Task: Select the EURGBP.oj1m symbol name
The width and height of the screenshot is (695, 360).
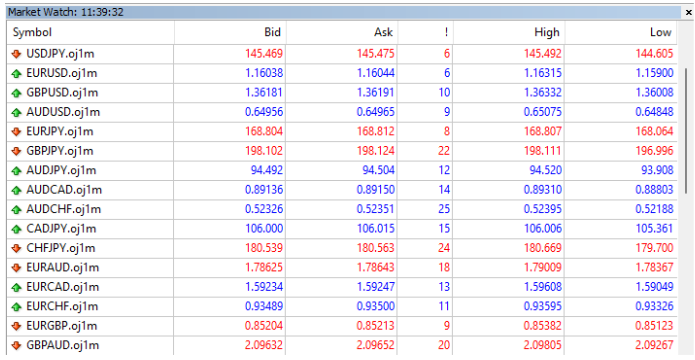Action: [62, 326]
